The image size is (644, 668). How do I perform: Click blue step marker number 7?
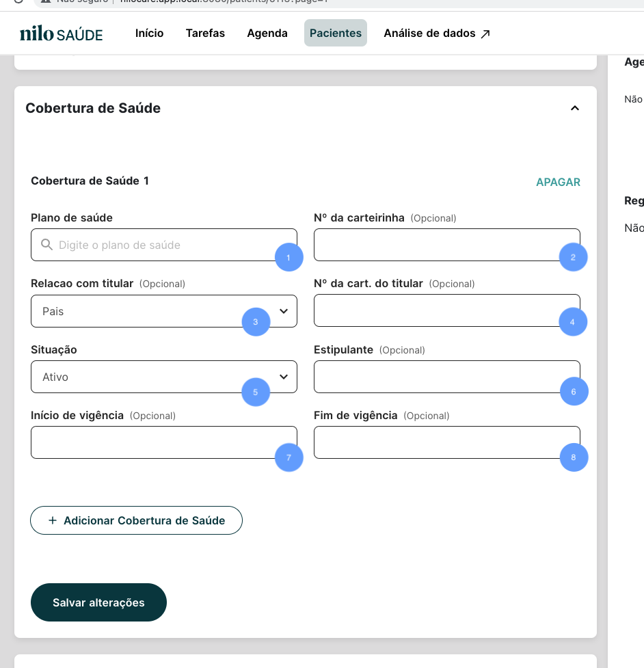(x=289, y=457)
